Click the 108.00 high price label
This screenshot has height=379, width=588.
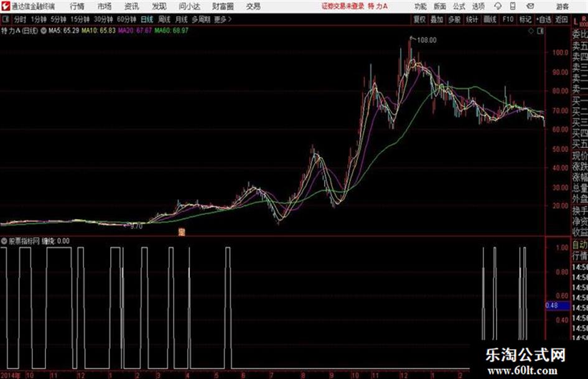[427, 40]
